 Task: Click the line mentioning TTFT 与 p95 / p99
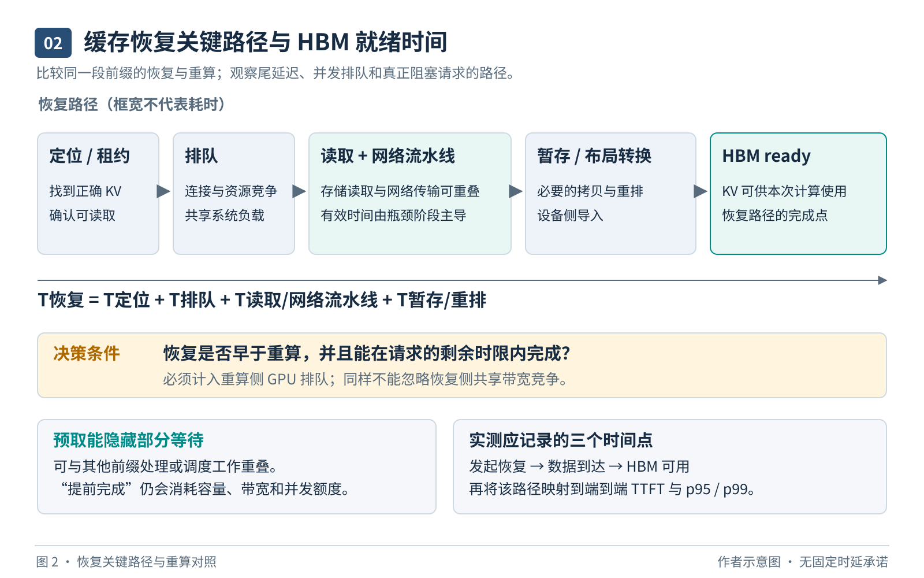point(612,489)
